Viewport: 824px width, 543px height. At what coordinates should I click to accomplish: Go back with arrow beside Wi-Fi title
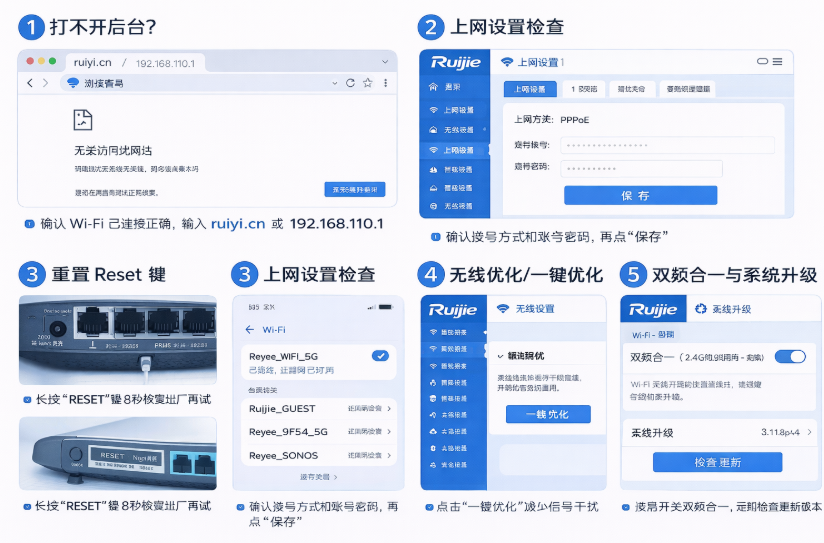point(249,330)
